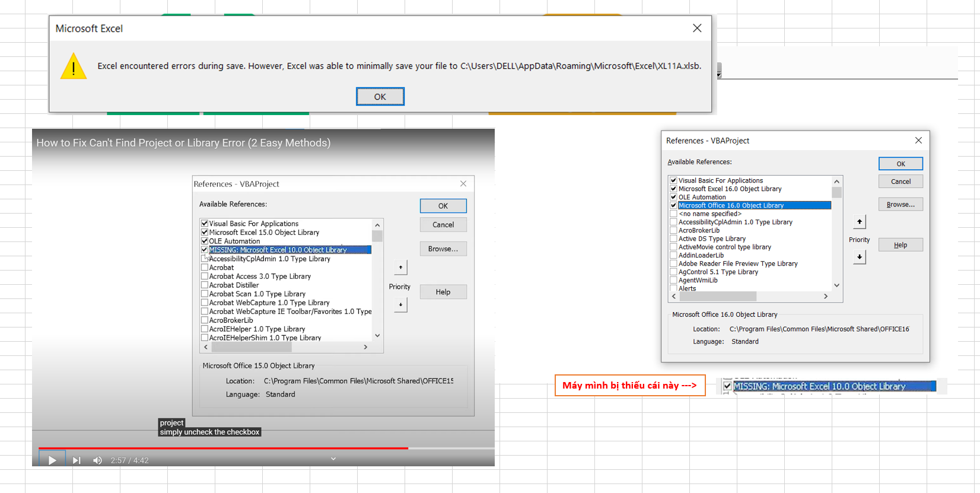Check the <no name specified> reference
Screen dimensions: 980x493
pos(673,214)
